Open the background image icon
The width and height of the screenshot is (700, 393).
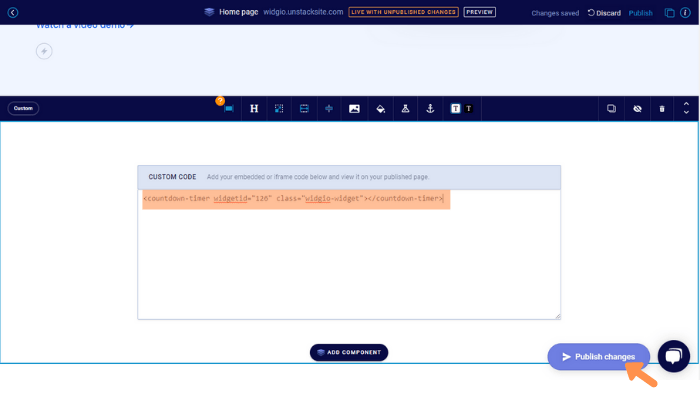coord(354,109)
